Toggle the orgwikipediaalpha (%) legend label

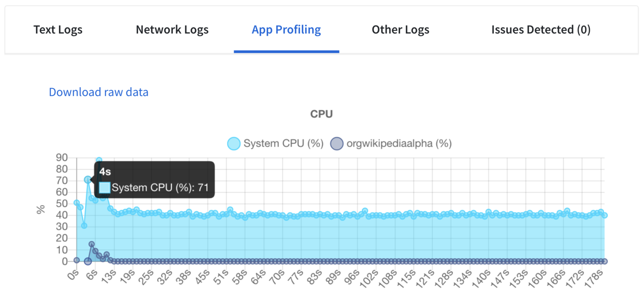(399, 144)
